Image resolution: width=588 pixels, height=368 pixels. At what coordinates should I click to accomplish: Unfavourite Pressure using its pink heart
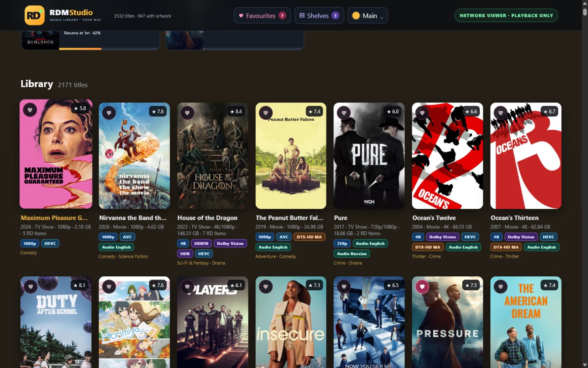422,287
